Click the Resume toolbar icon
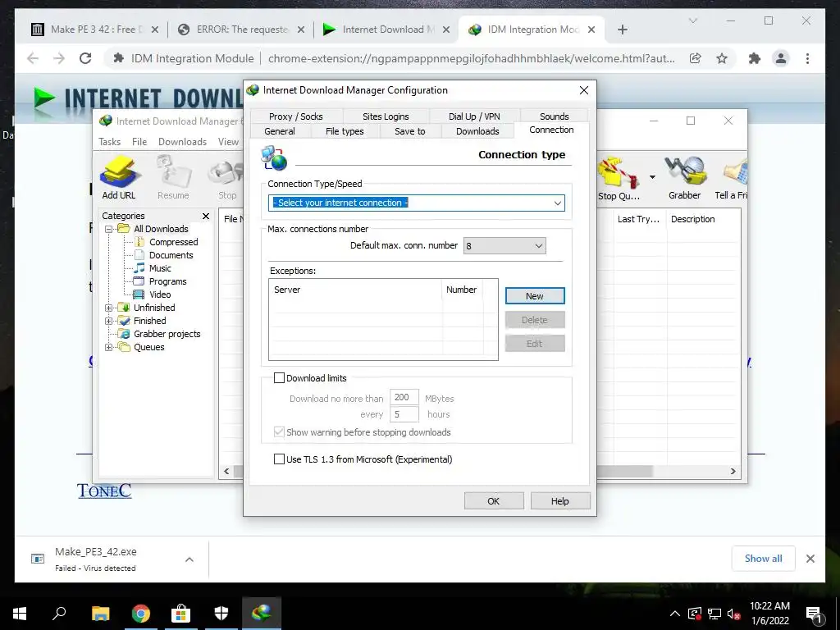Image resolution: width=840 pixels, height=630 pixels. click(173, 178)
